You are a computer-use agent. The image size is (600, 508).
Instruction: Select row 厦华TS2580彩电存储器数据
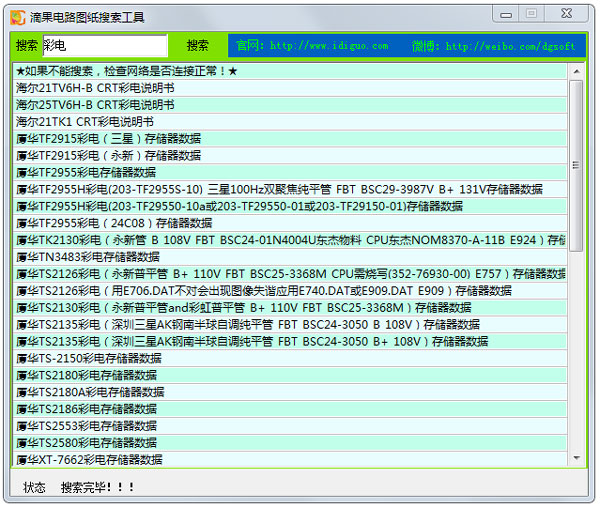click(290, 443)
